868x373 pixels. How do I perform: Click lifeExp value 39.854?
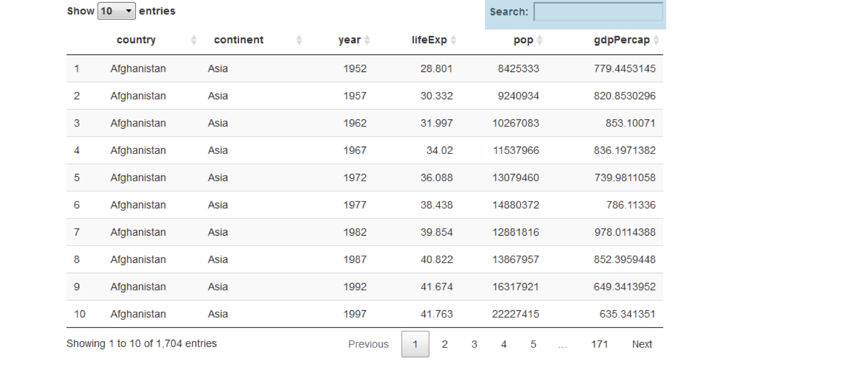(x=436, y=232)
